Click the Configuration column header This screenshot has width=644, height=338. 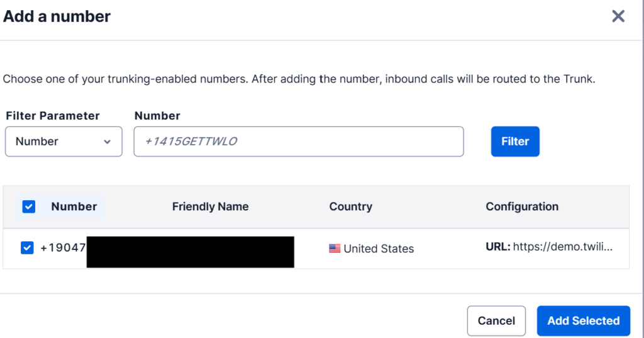(522, 206)
